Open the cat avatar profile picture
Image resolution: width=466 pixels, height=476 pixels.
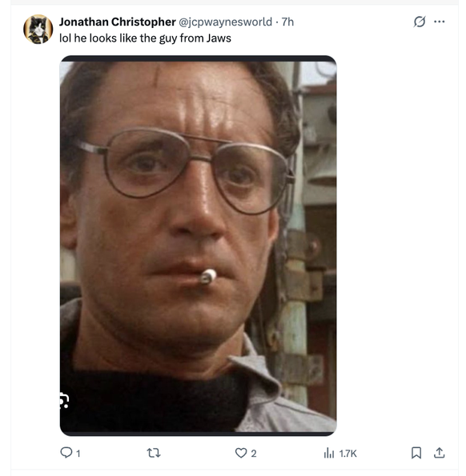click(x=38, y=29)
